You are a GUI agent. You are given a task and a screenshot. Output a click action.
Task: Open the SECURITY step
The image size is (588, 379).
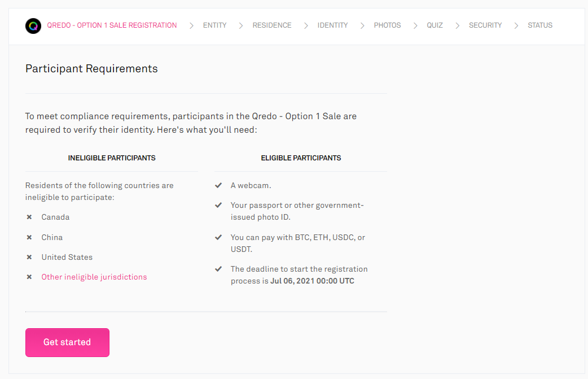click(x=485, y=25)
